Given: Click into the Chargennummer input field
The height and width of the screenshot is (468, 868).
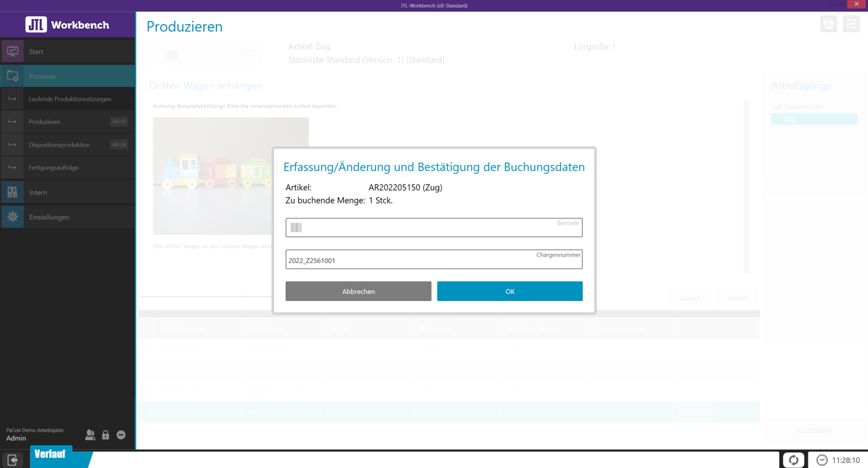Looking at the screenshot, I should [x=434, y=260].
